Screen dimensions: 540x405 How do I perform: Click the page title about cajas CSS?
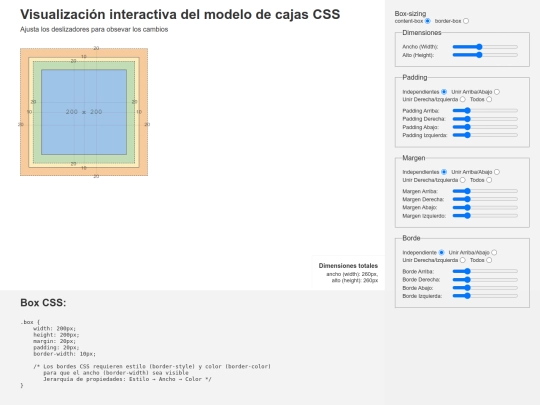click(x=180, y=14)
